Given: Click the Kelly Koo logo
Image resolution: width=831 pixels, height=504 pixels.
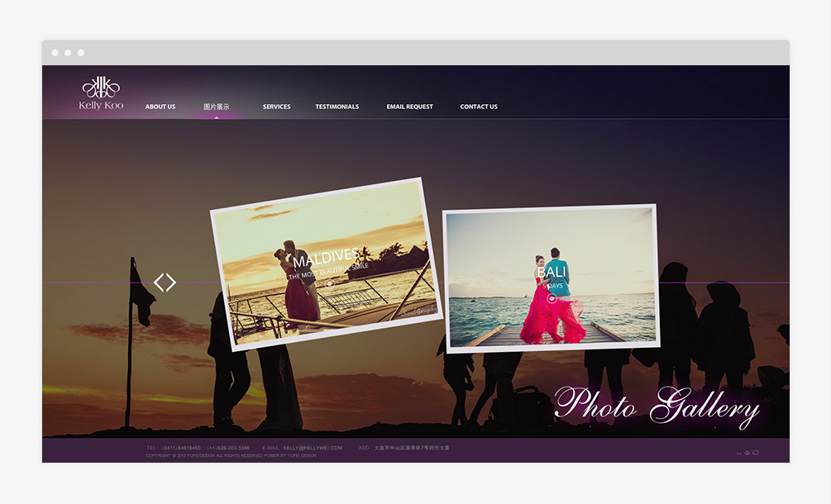Looking at the screenshot, I should 101,93.
